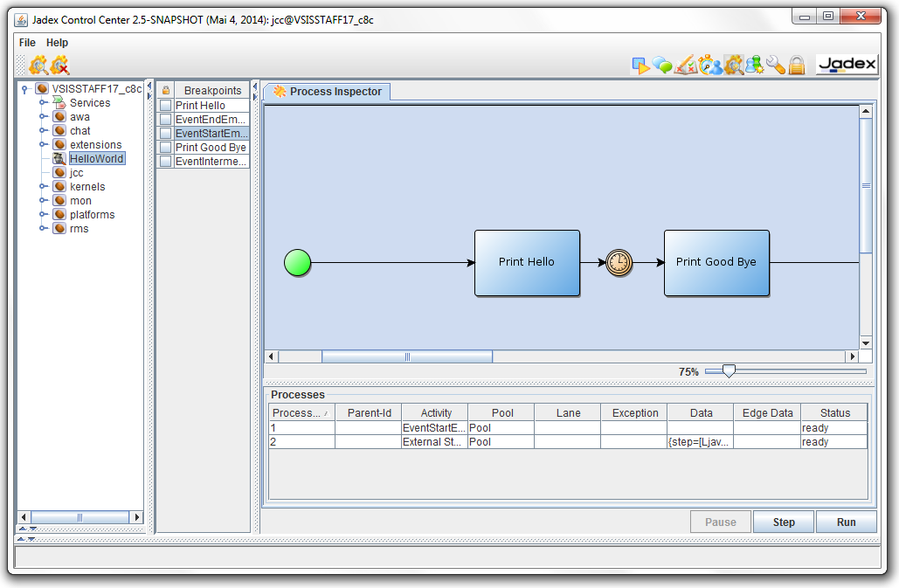Click the 75% zoom slider handle
Screen dimensions: 899x588
(x=728, y=371)
